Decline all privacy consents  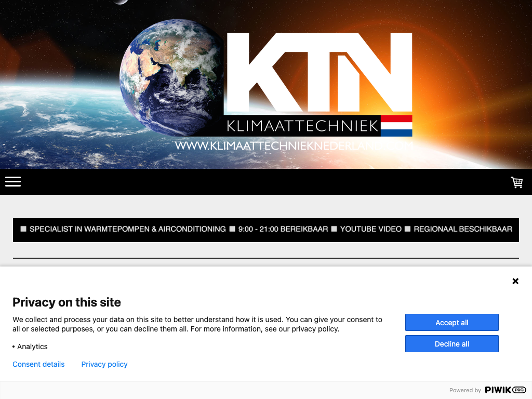[x=451, y=344]
